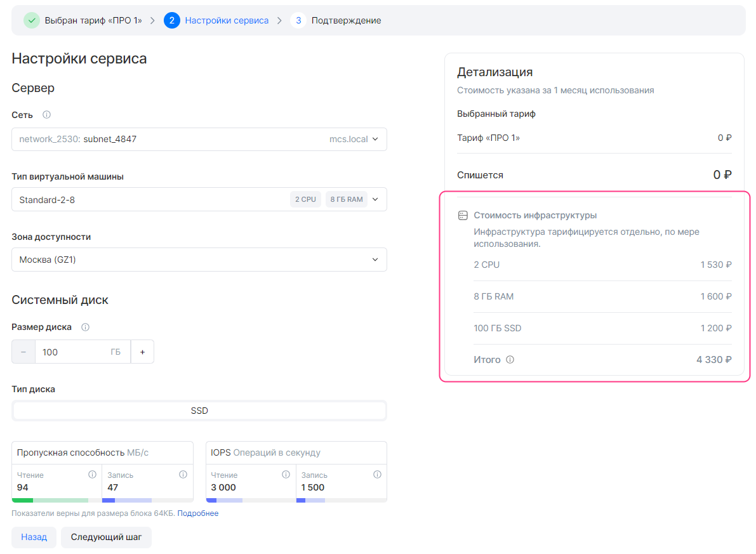Click the 8 ГБ RAM price 1 600 ₽
The height and width of the screenshot is (554, 756).
click(x=716, y=296)
